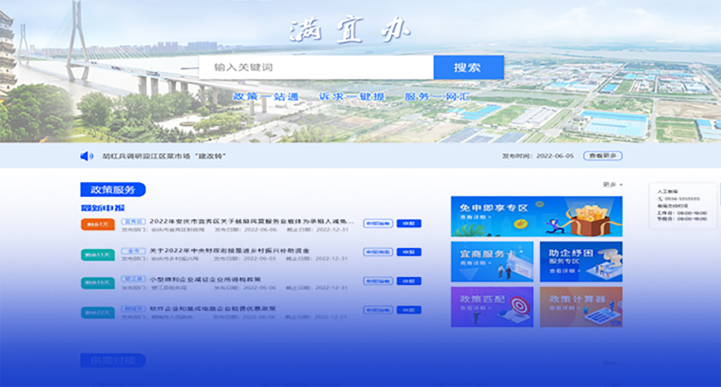The width and height of the screenshot is (721, 387).
Task: Click the 剩余22天 badge
Action: 97,313
